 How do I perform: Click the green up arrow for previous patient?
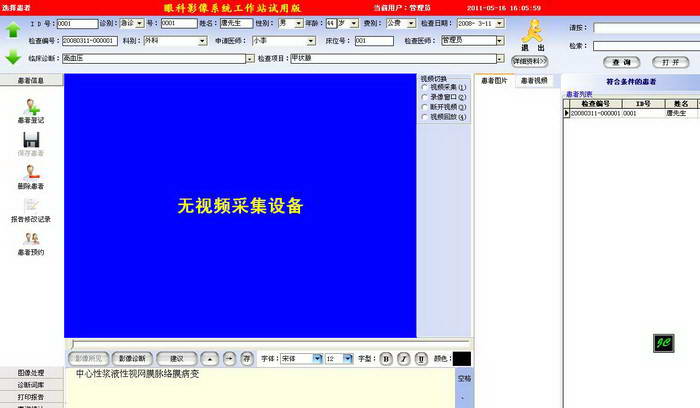[x=13, y=30]
